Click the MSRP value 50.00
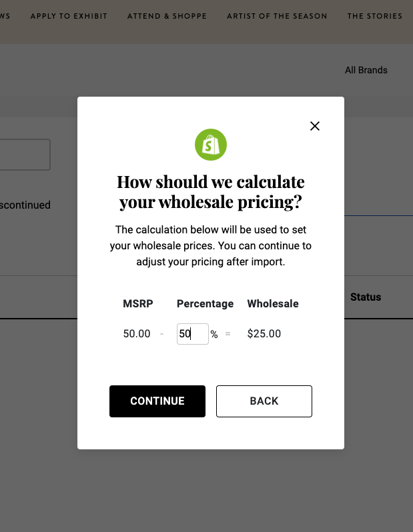 [x=137, y=334]
